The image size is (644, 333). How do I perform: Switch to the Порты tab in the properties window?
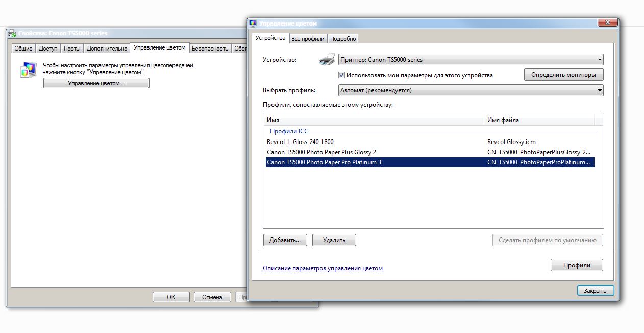pyautogui.click(x=72, y=49)
